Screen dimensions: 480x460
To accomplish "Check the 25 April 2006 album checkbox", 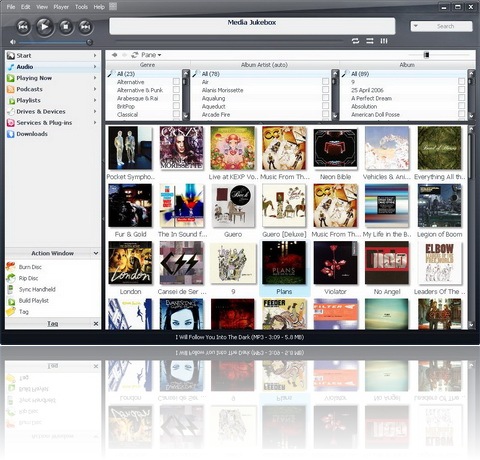I will pos(461,90).
